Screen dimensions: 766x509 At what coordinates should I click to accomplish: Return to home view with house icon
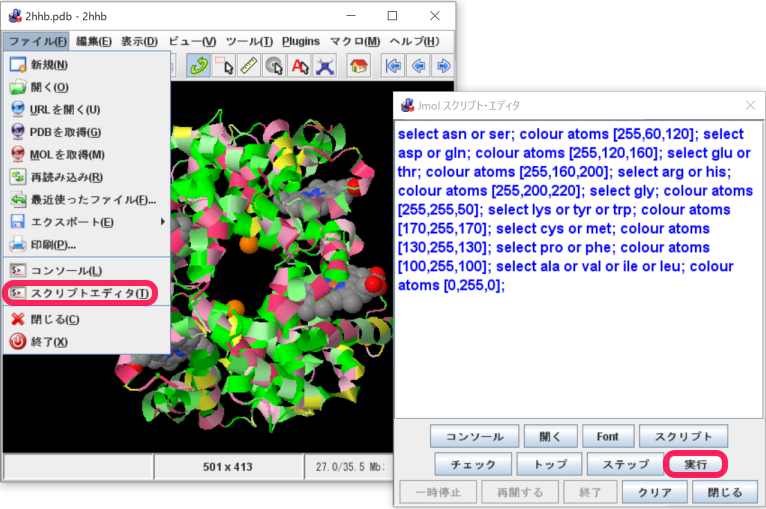359,65
